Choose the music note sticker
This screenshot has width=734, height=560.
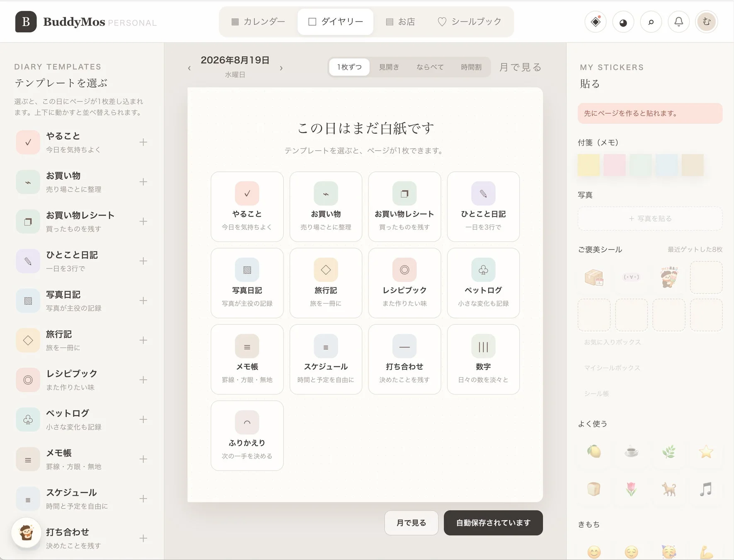706,489
